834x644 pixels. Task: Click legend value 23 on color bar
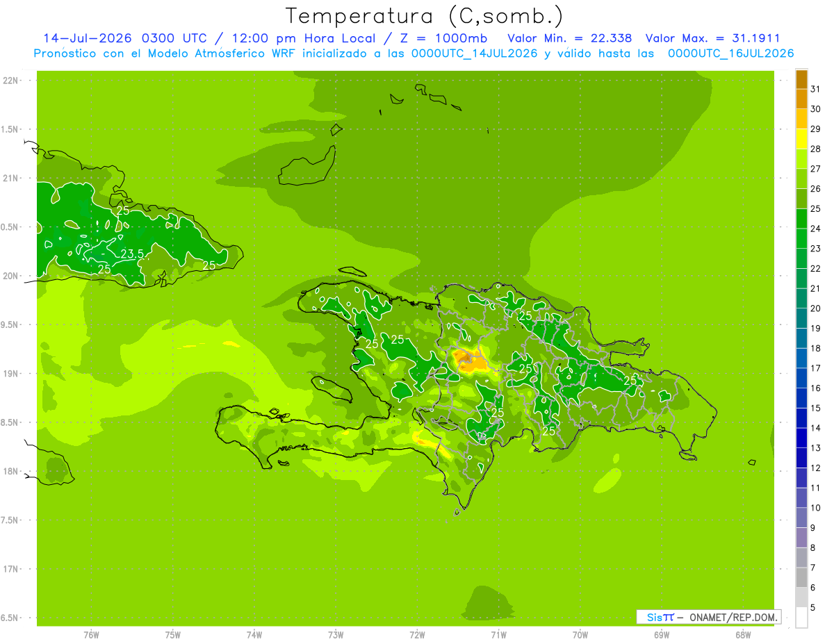816,249
